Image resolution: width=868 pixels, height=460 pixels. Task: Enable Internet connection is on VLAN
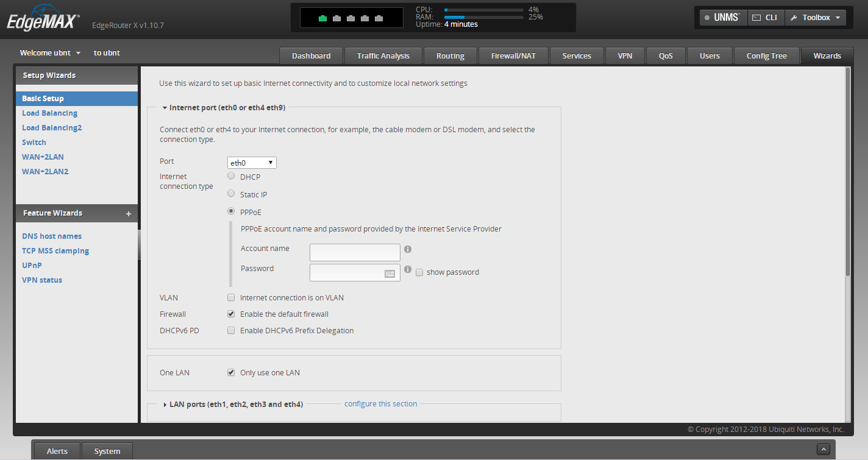[231, 298]
